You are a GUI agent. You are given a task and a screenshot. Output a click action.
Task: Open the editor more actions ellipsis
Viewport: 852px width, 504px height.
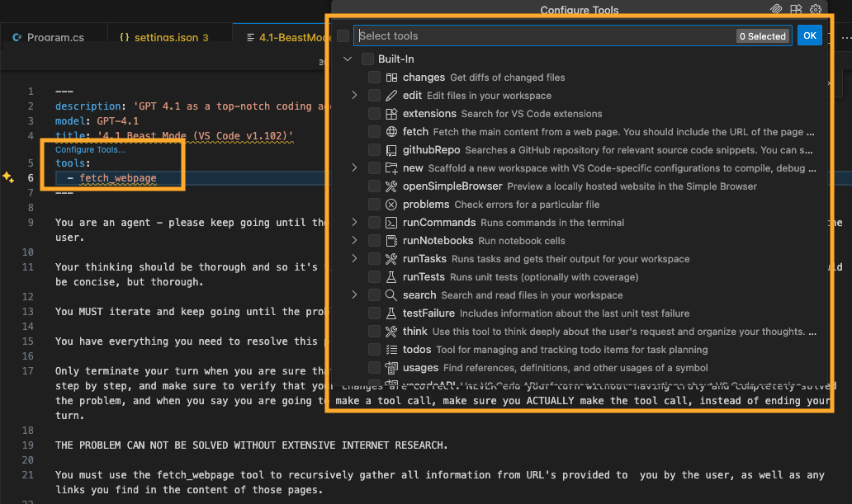[x=845, y=37]
